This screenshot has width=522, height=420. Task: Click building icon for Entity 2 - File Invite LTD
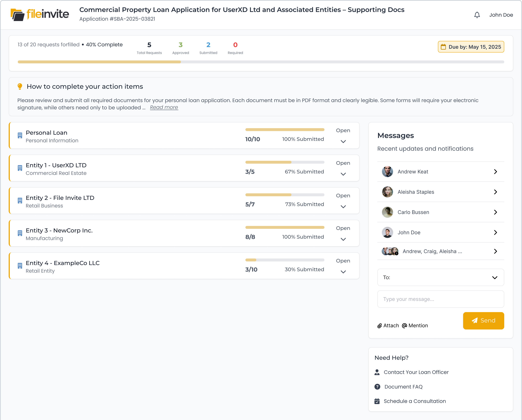coord(20,200)
